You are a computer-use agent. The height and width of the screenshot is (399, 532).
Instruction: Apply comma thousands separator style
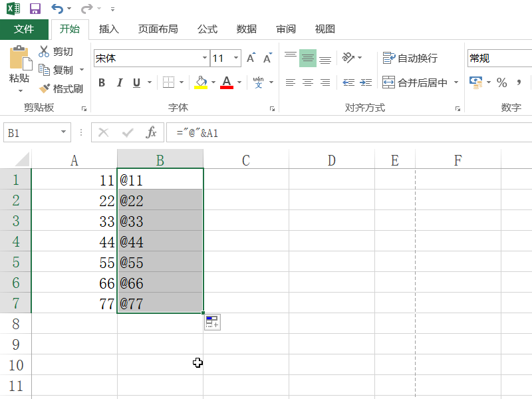[x=519, y=82]
